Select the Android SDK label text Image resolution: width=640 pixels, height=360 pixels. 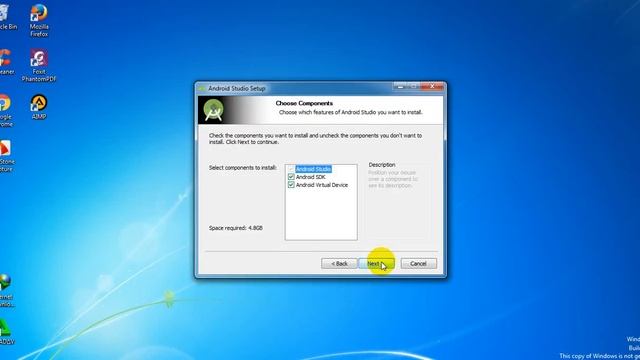311,177
